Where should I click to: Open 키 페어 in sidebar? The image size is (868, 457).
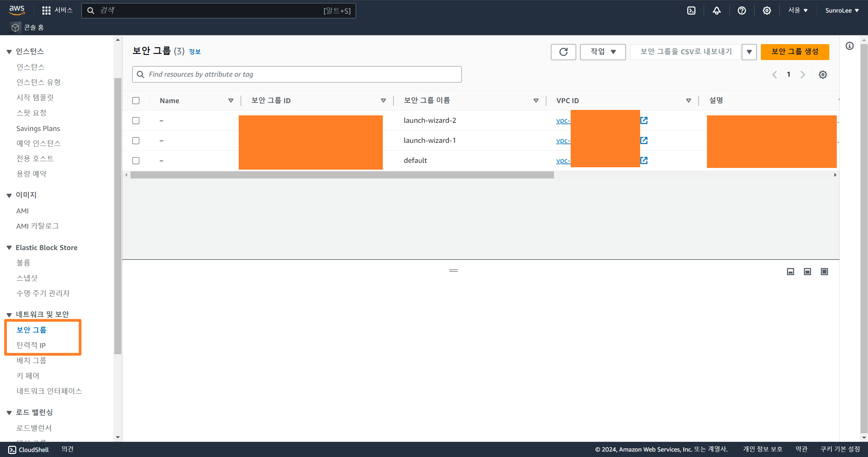pos(28,376)
